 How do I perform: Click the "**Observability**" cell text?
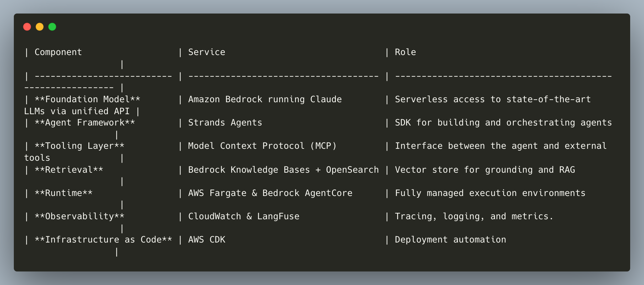79,216
